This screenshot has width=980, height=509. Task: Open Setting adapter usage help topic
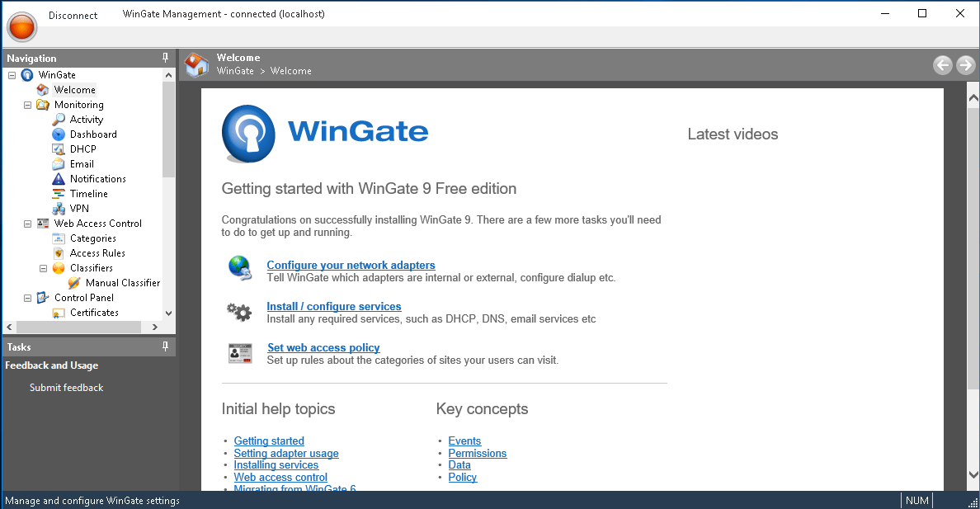click(286, 454)
